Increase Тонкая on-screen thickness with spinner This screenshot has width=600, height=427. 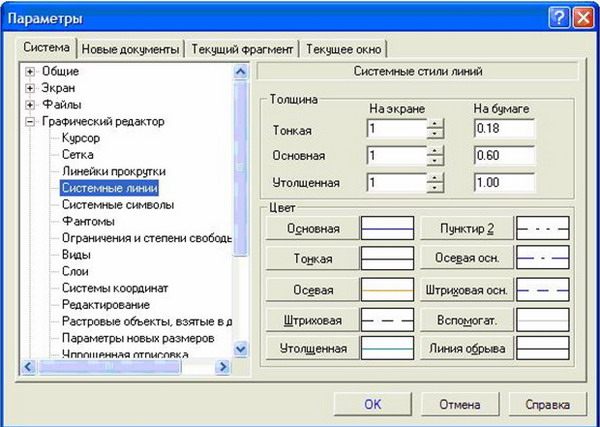[x=435, y=125]
